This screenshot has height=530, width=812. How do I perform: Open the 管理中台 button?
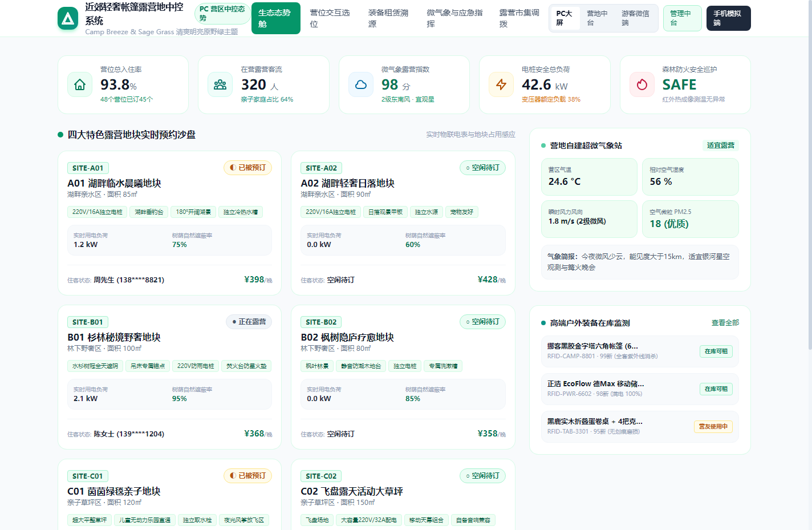(682, 18)
